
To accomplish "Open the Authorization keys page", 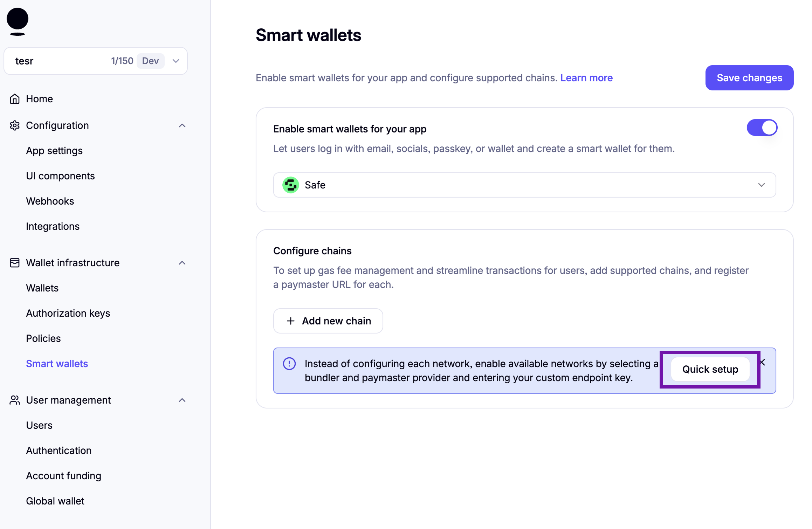I will point(68,313).
